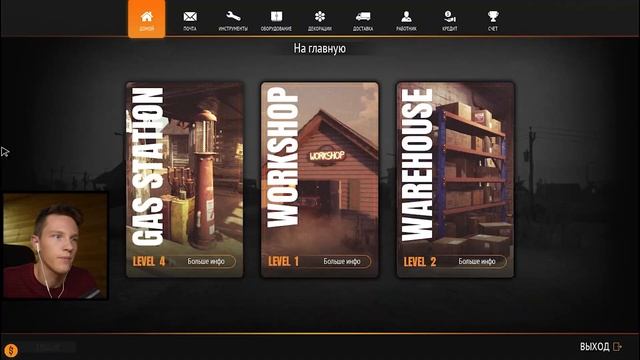
Task: Open the Оборудование equipment tab
Action: (276, 20)
